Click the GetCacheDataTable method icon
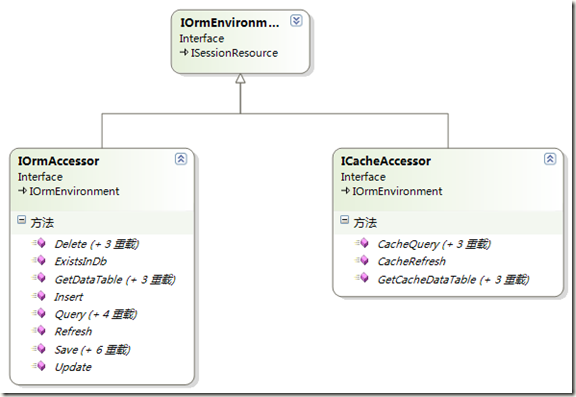Image resolution: width=576 pixels, height=397 pixels. (x=362, y=278)
